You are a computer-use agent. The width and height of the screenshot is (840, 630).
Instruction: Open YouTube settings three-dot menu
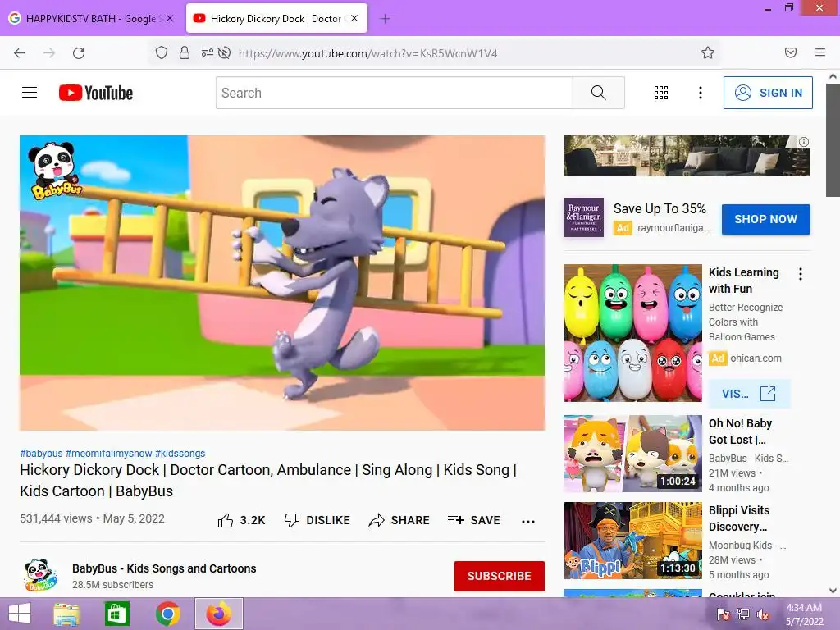tap(701, 93)
